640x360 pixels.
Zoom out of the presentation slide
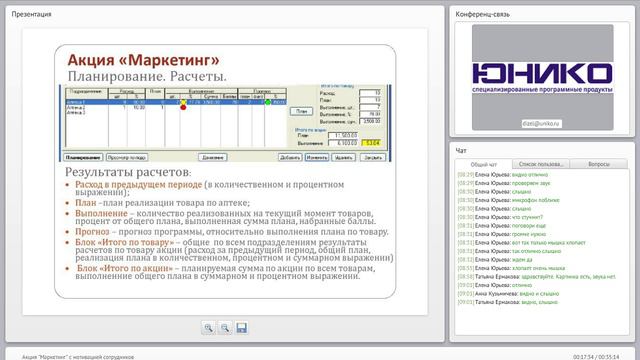click(225, 328)
